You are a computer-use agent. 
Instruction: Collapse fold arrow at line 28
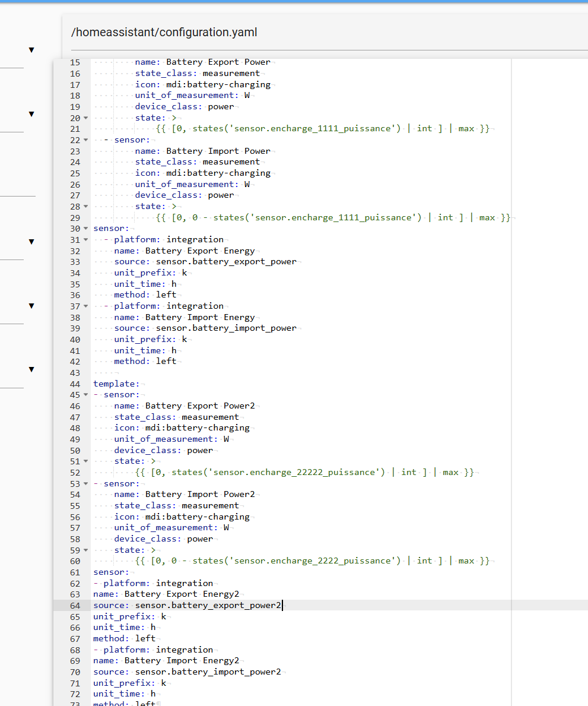(85, 206)
